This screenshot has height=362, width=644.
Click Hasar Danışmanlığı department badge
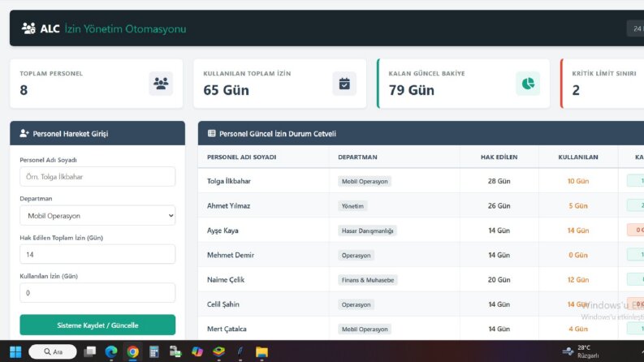click(x=367, y=231)
